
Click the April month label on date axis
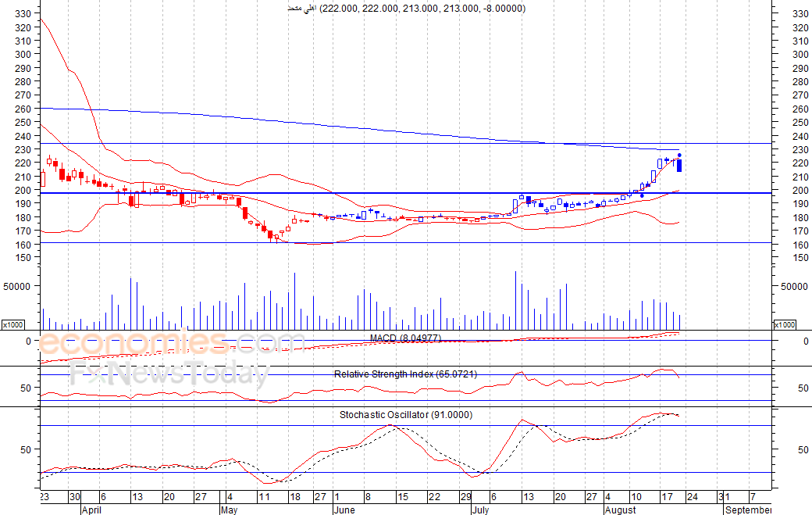coord(91,510)
